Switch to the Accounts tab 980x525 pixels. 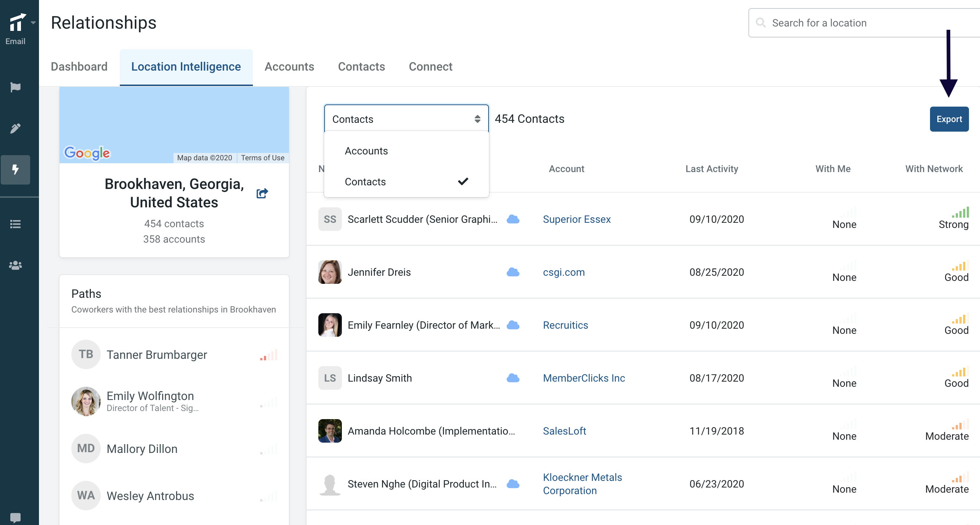289,67
